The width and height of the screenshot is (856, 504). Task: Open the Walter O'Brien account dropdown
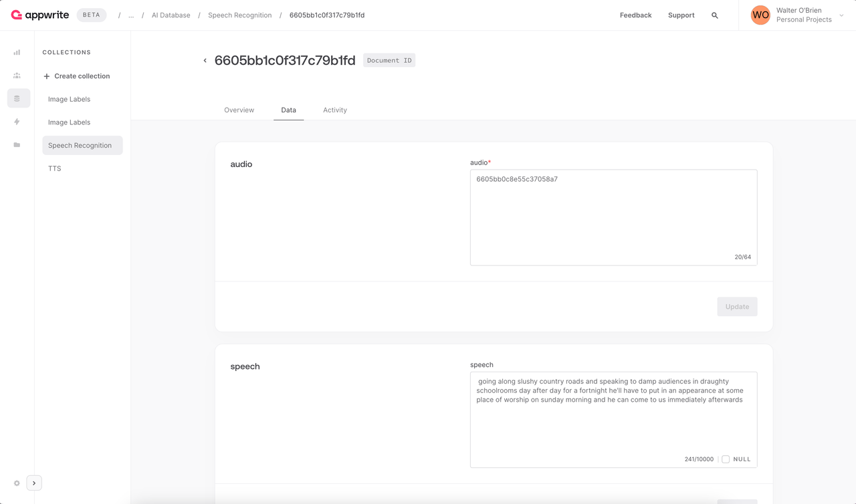[x=797, y=15]
